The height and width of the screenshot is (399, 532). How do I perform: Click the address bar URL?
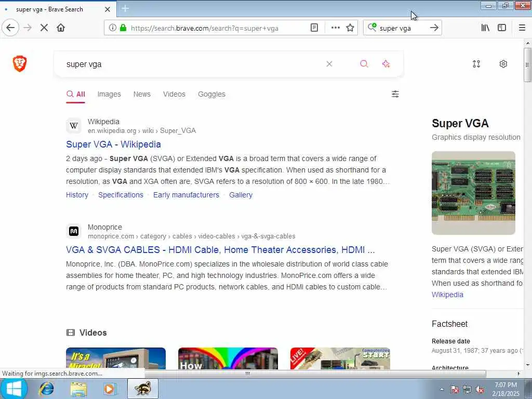pyautogui.click(x=205, y=28)
